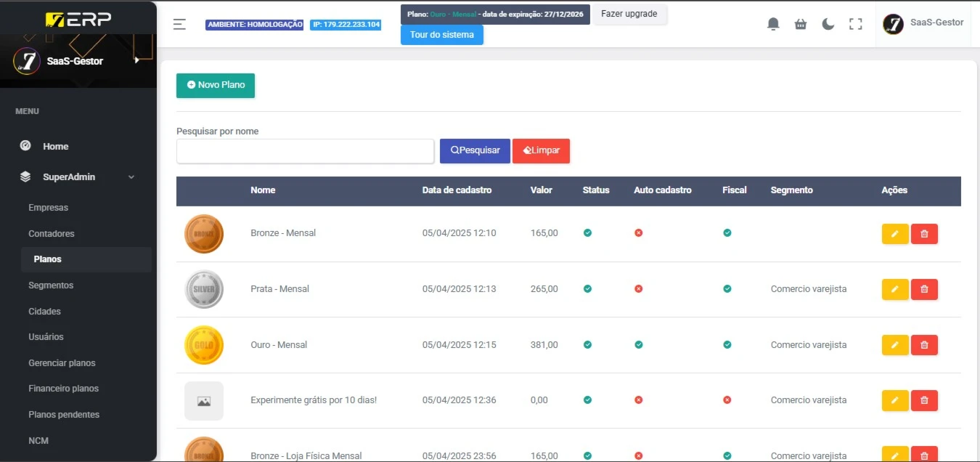Image resolution: width=980 pixels, height=462 pixels.
Task: Click Status check icon for Experimente grátis
Action: click(x=587, y=400)
